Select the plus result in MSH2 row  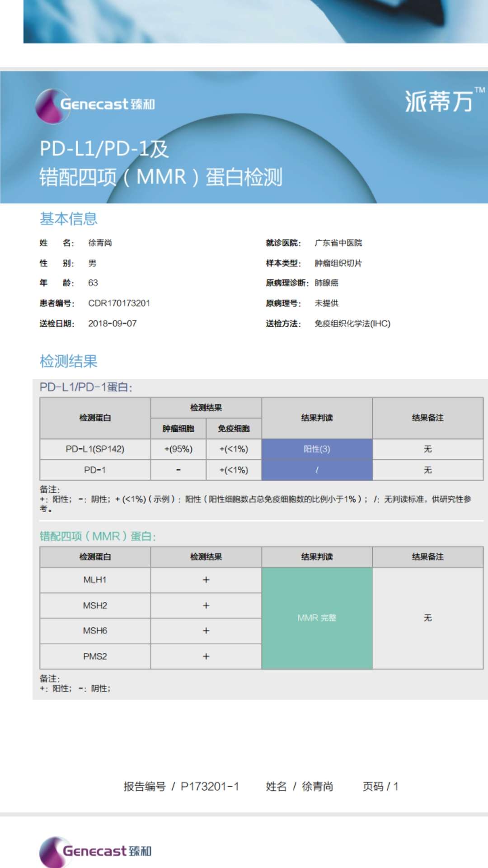click(206, 606)
